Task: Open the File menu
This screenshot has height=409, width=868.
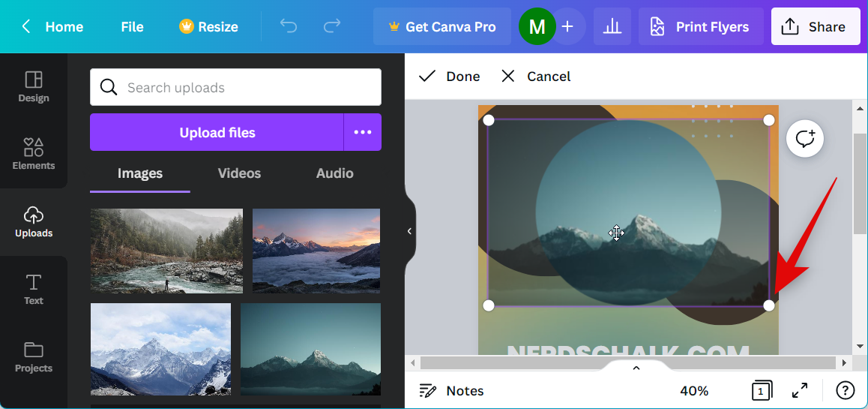Action: 132,27
